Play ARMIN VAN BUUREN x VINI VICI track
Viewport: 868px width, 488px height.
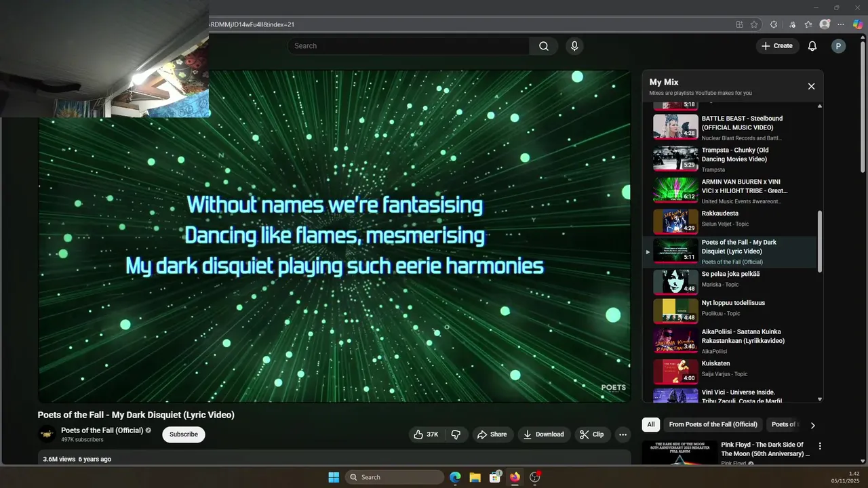(x=731, y=190)
